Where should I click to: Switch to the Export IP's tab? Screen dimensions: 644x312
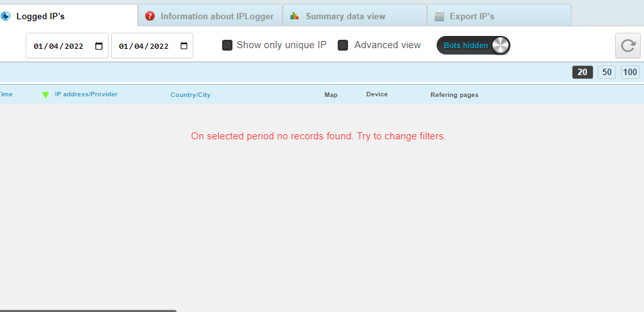tap(499, 16)
